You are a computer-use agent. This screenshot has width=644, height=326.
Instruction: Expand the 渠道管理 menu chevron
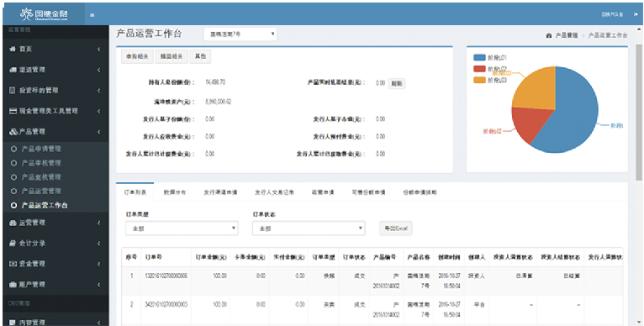coord(99,70)
